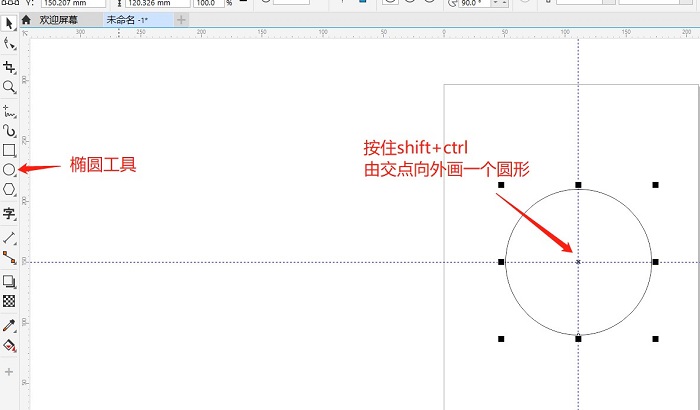Select the Artistic Media tool
700x410 pixels.
coord(9,130)
